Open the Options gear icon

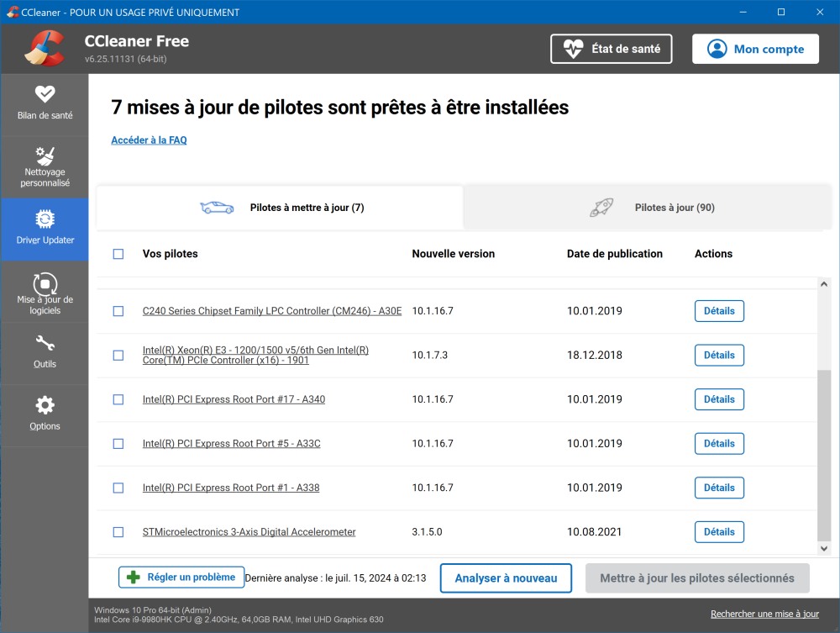coord(45,405)
